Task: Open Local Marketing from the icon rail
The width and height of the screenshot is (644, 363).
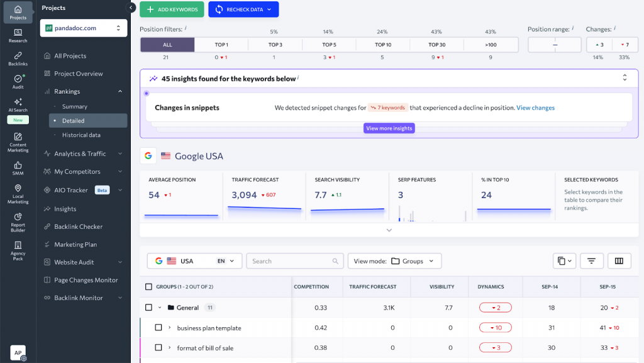Action: click(18, 193)
